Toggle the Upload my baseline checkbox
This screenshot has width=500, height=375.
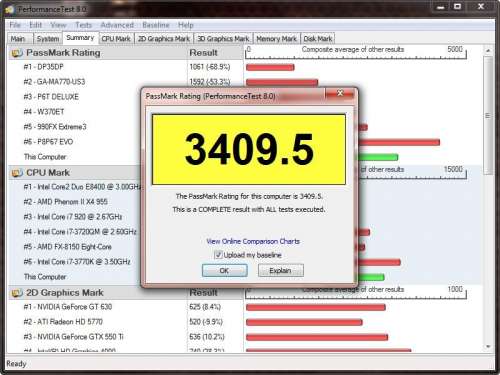[218, 255]
